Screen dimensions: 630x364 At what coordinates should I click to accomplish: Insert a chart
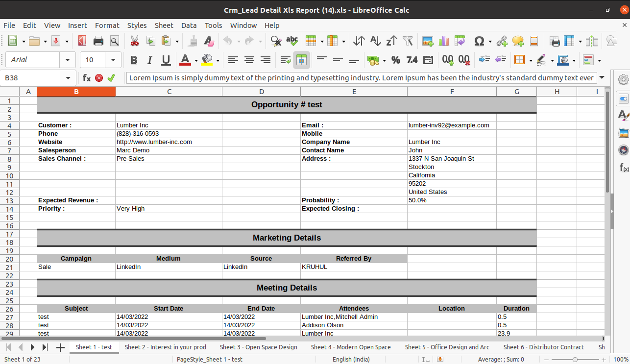(x=444, y=41)
